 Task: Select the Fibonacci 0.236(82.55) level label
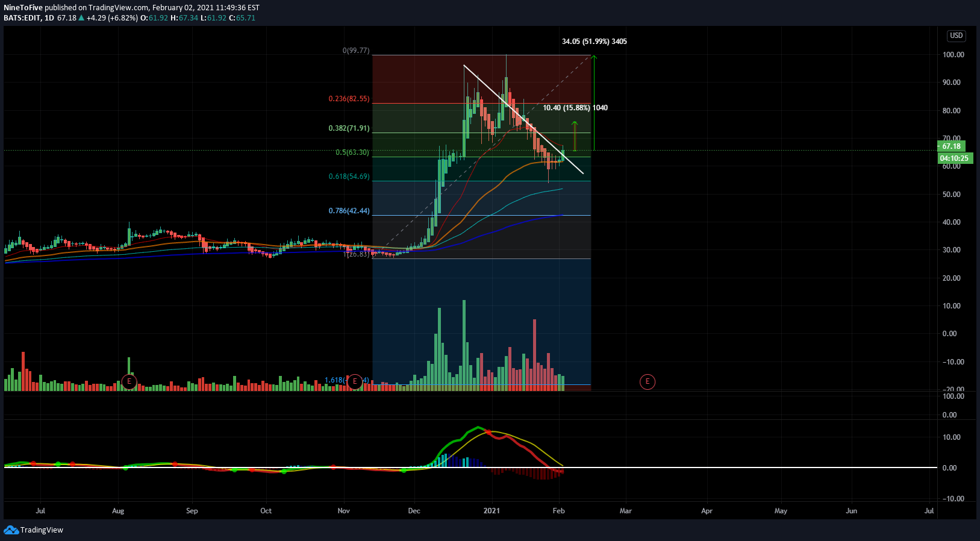(x=349, y=99)
